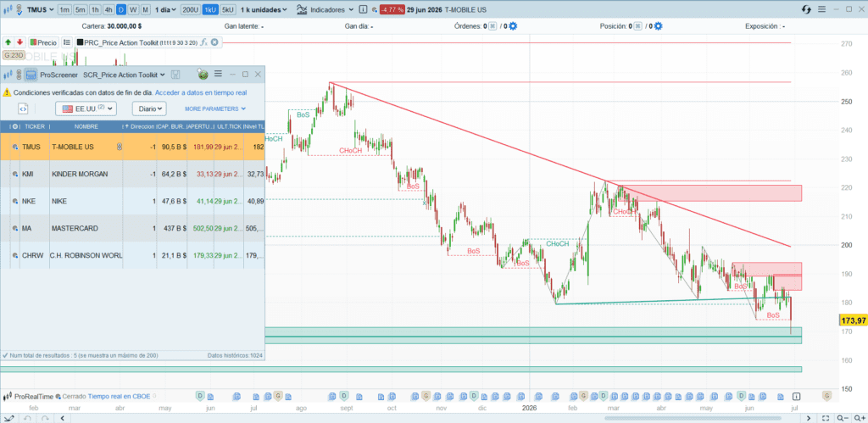Select the M monthly timeframe button
Image resolution: width=868 pixels, height=423 pixels.
(145, 9)
